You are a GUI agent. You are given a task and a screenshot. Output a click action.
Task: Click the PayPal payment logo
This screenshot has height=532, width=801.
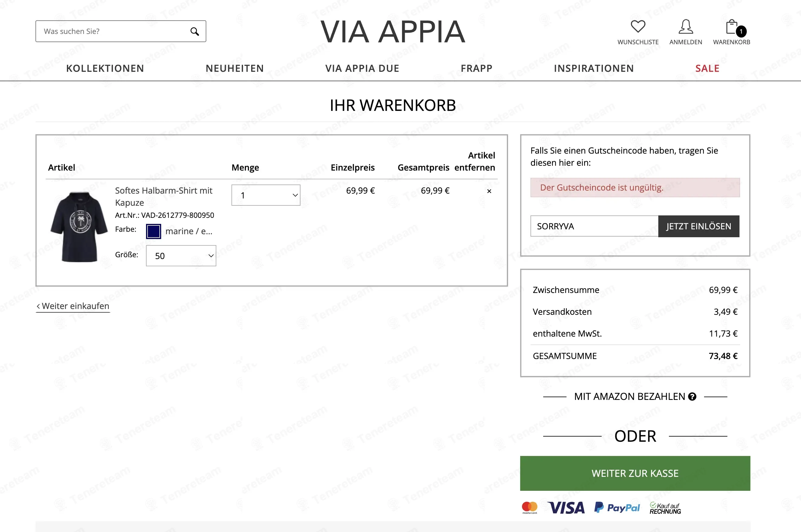point(617,507)
